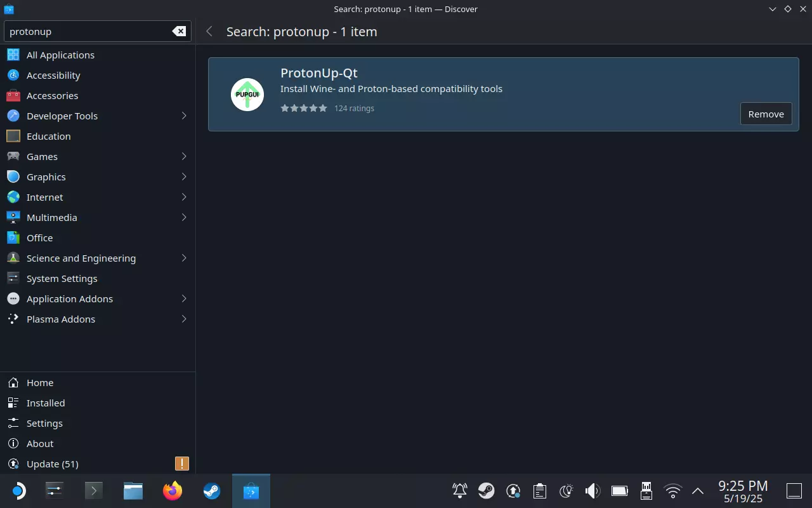The image size is (812, 508).
Task: Show hidden system tray icons
Action: [x=698, y=491]
